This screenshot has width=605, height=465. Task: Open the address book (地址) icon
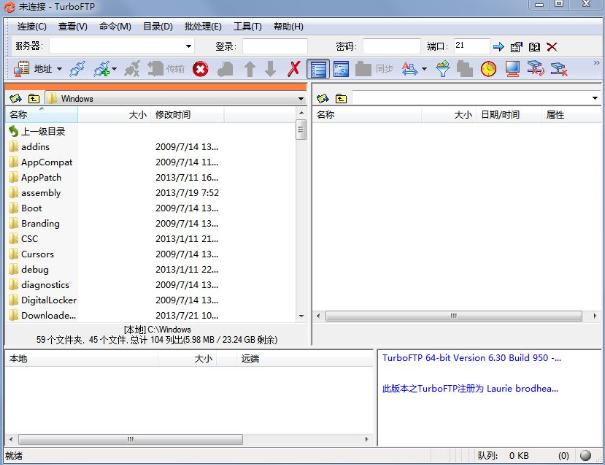click(21, 69)
